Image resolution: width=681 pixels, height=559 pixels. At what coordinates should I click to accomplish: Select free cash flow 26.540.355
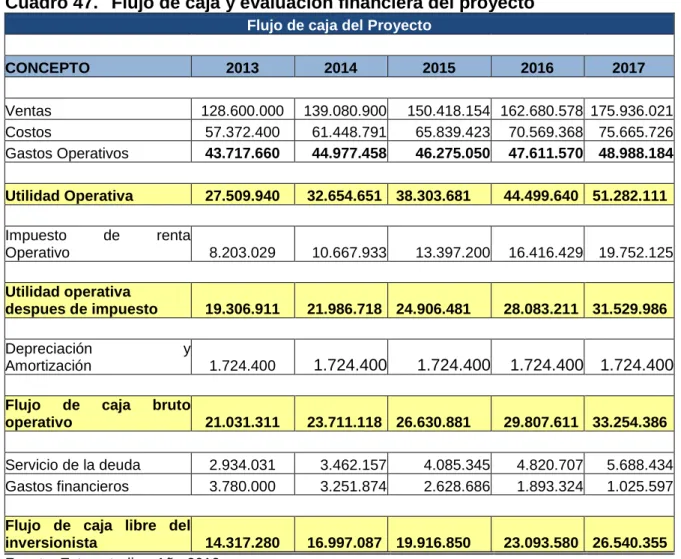630,543
